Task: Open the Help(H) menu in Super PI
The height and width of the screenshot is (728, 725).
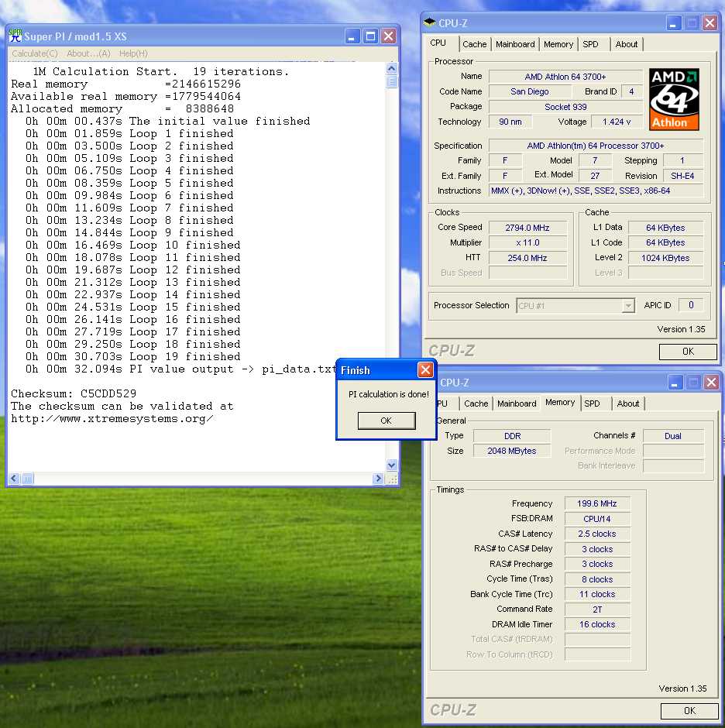Action: (133, 53)
